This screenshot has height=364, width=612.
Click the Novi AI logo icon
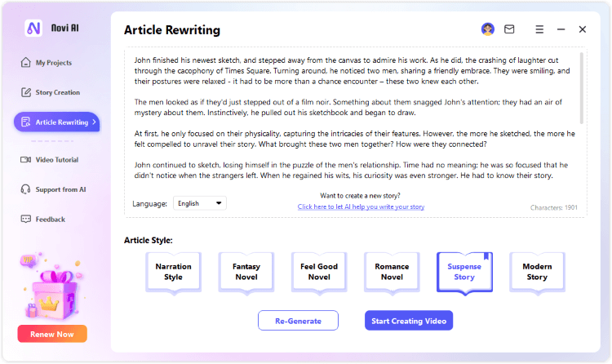tap(33, 28)
